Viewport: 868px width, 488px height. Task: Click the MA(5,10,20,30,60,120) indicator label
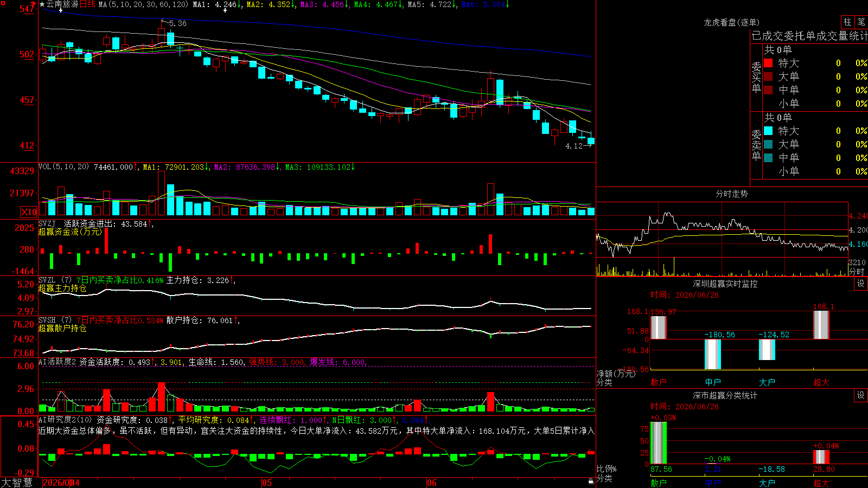tap(143, 4)
